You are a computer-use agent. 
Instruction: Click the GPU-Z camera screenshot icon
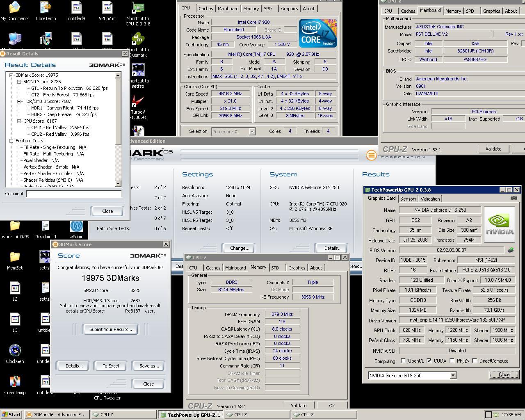(x=514, y=198)
